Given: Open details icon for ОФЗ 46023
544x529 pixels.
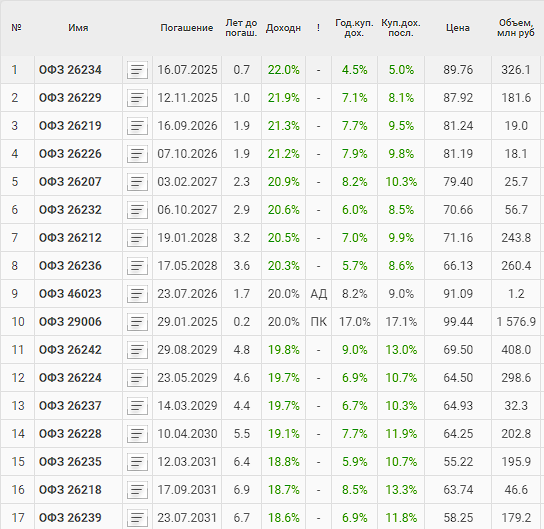Looking at the screenshot, I should (x=137, y=294).
